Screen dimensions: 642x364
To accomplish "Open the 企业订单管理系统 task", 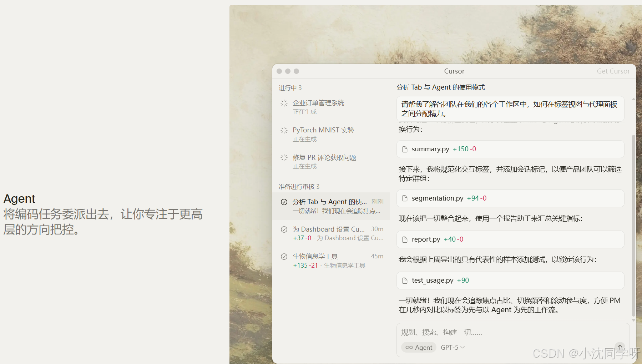I will (331, 107).
